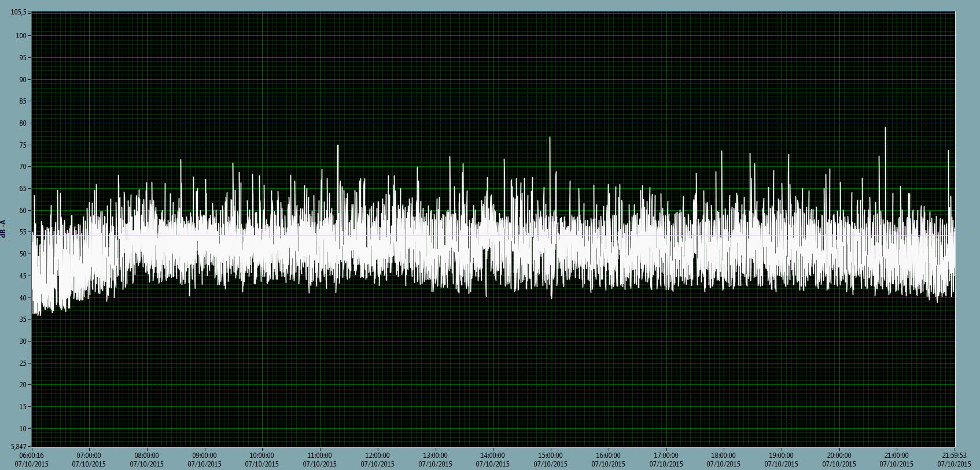Image resolution: width=980 pixels, height=470 pixels.
Task: Select the 30 value on the vertical scale
Action: tap(24, 342)
